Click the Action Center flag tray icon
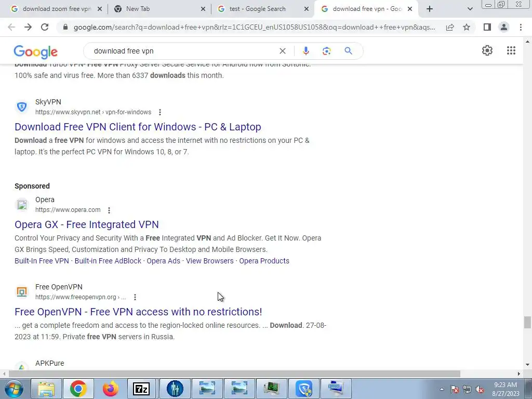Viewport: 532px width, 399px height. (x=455, y=390)
